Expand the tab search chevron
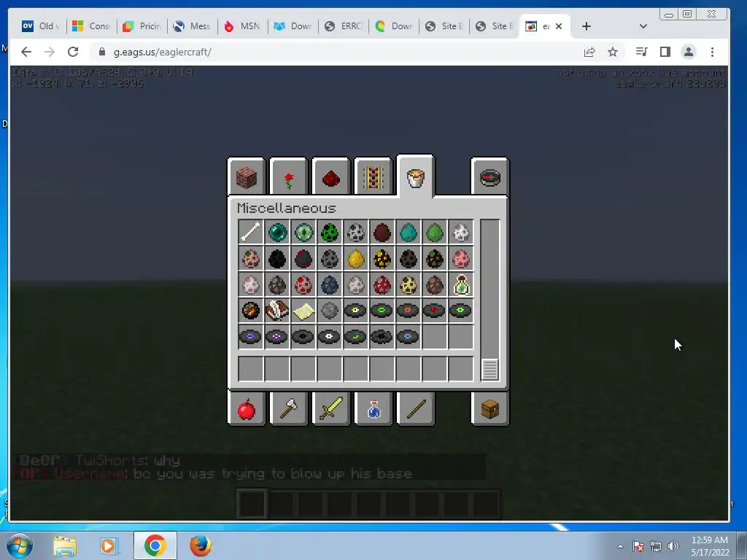 [x=643, y=26]
